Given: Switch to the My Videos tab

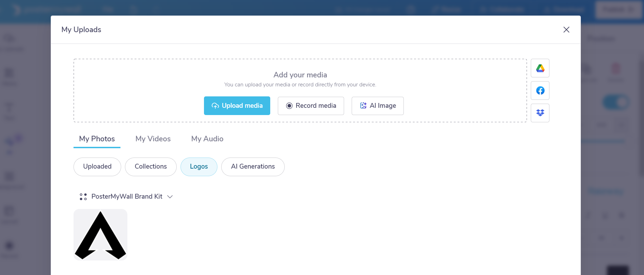Looking at the screenshot, I should 153,139.
